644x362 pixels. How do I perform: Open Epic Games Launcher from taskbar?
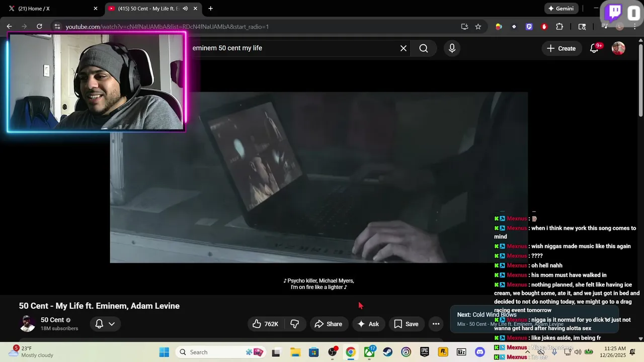coord(425,352)
